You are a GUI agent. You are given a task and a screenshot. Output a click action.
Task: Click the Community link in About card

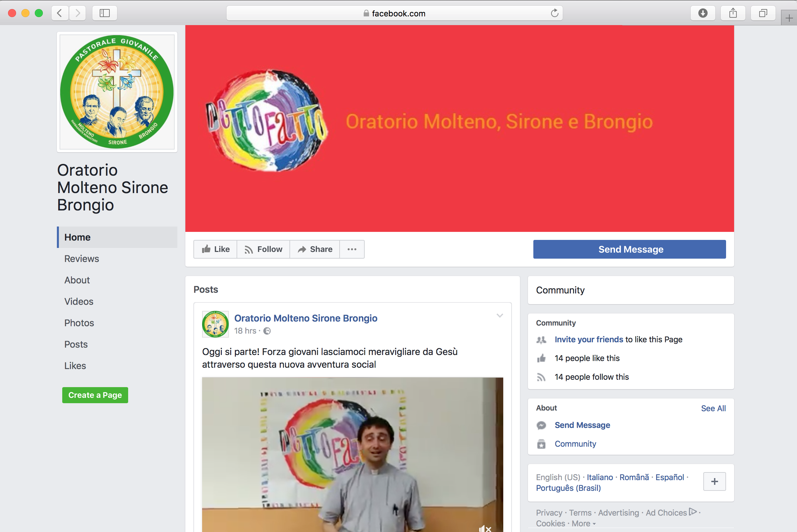point(575,443)
